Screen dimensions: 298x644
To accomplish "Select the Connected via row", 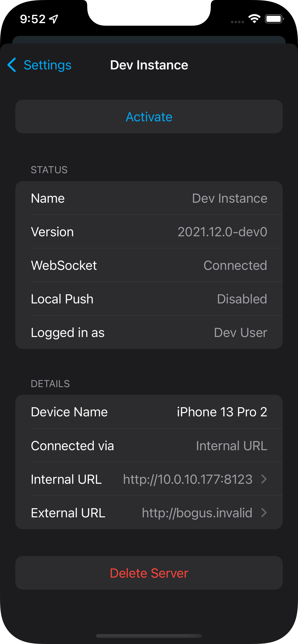I will (149, 445).
